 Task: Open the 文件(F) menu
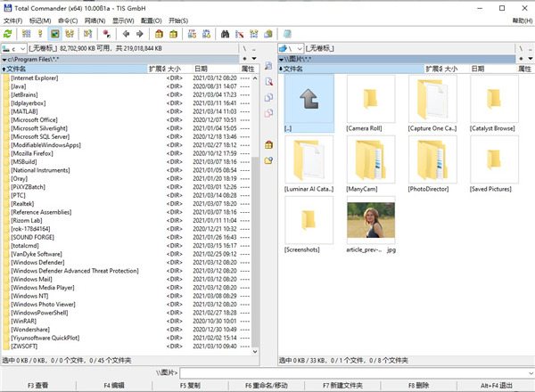(x=12, y=20)
